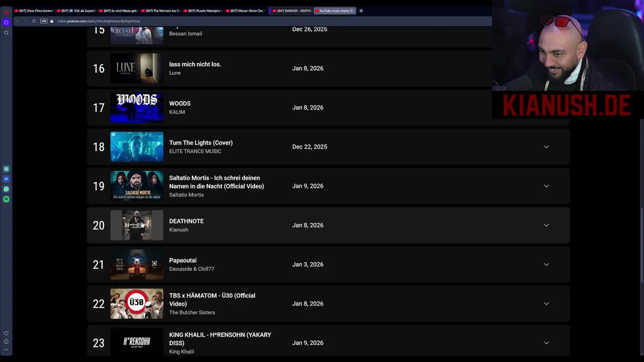This screenshot has height=362, width=644.
Task: Select the 'Jan 9, 2026' date in row 19
Action: pos(308,186)
